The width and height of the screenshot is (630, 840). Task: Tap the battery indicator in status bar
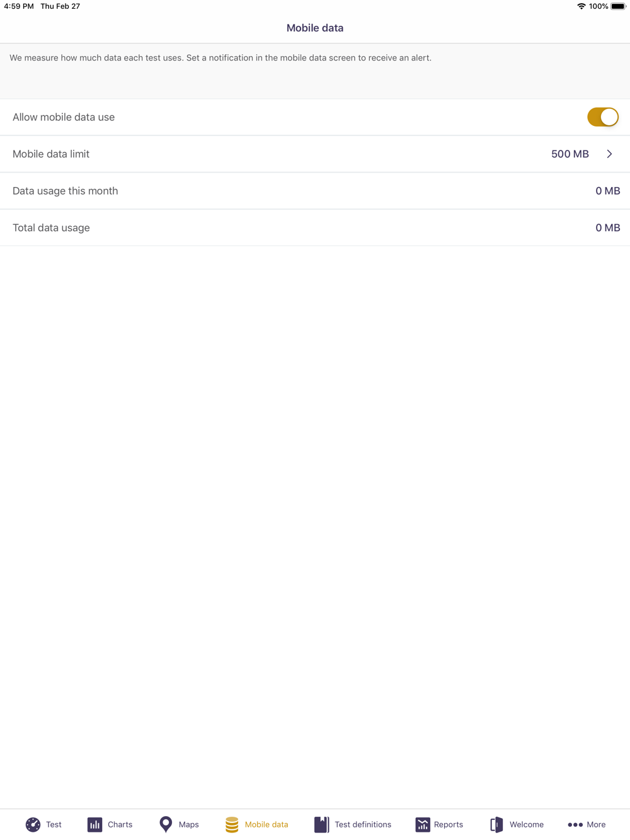(618, 6)
